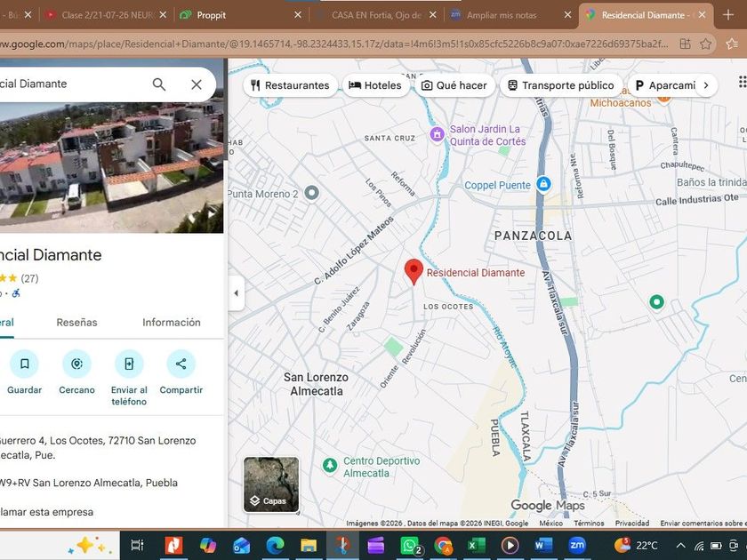Viewport: 747px width, 560px height.
Task: Open File Explorer from the taskbar
Action: point(309,545)
